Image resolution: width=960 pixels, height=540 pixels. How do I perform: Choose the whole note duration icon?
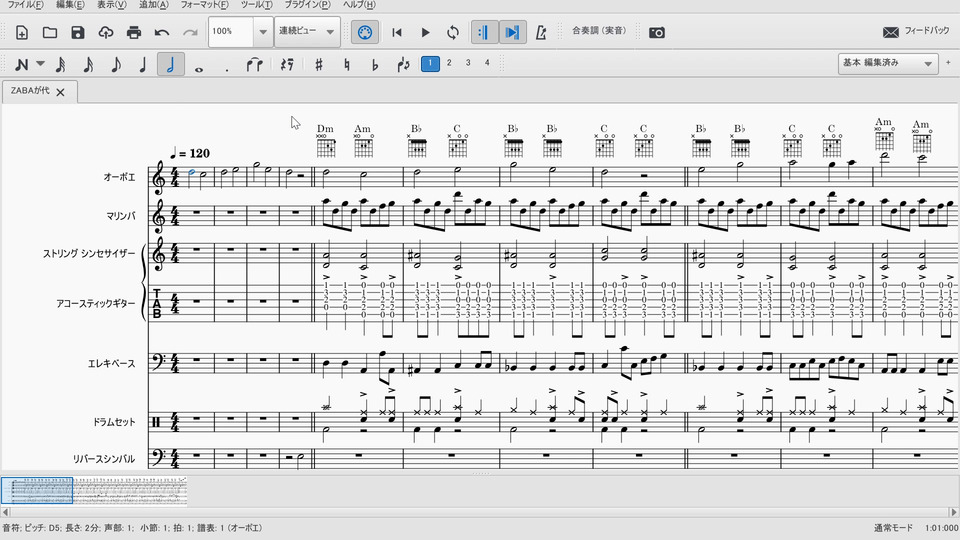click(199, 65)
